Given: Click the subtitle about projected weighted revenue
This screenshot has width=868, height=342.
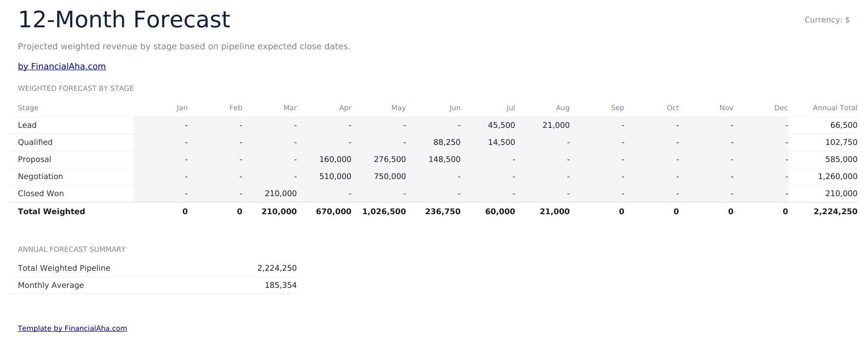Looking at the screenshot, I should click(x=184, y=47).
